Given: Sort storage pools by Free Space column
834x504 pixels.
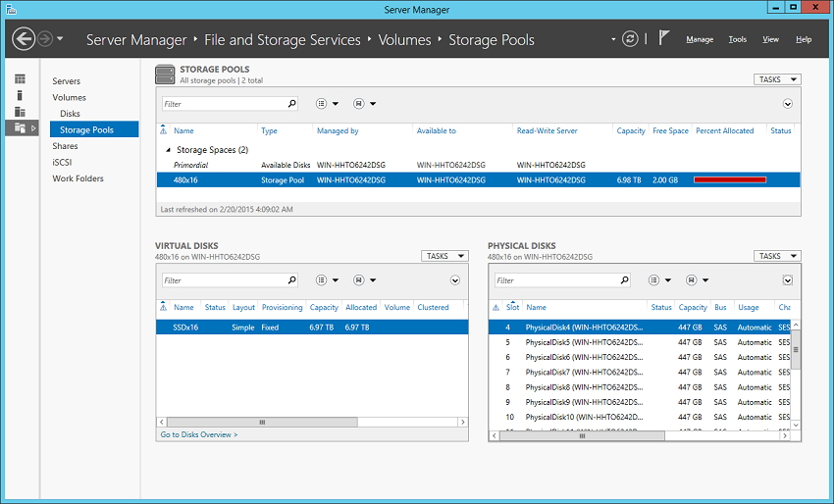Looking at the screenshot, I should tap(671, 130).
